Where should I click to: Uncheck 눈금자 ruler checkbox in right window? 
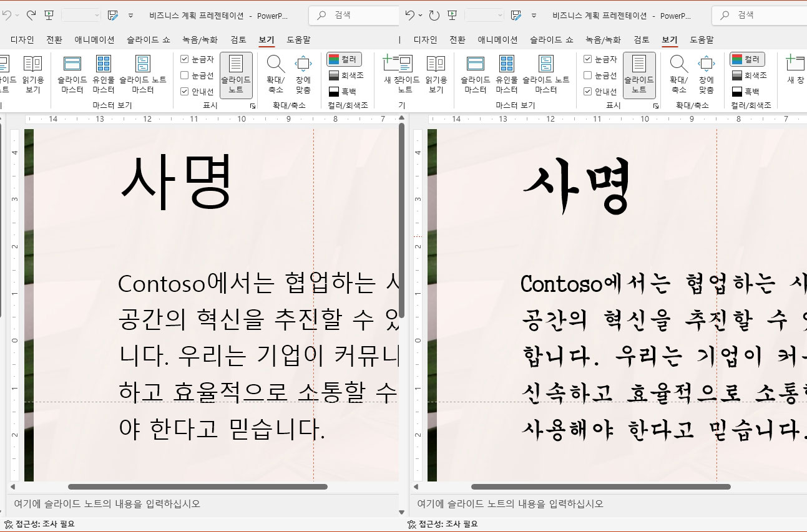(x=588, y=59)
